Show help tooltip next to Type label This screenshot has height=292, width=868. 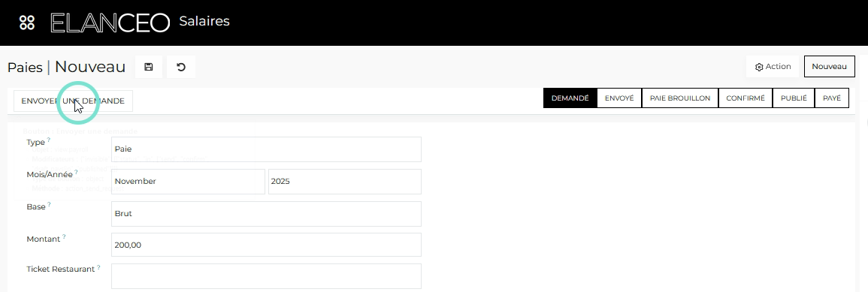(x=49, y=140)
